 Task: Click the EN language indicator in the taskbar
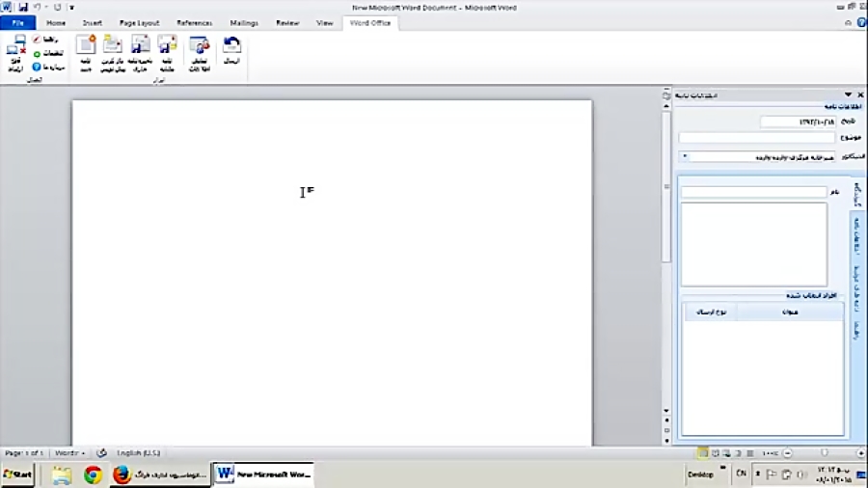click(x=741, y=474)
